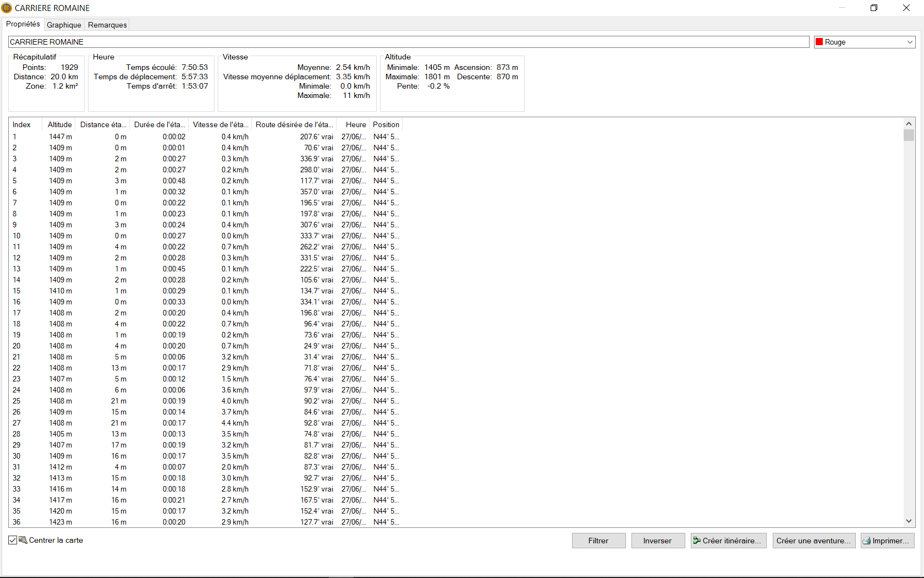This screenshot has width=924, height=578.
Task: Click the green icon in Créer itinéraire button
Action: (x=697, y=541)
